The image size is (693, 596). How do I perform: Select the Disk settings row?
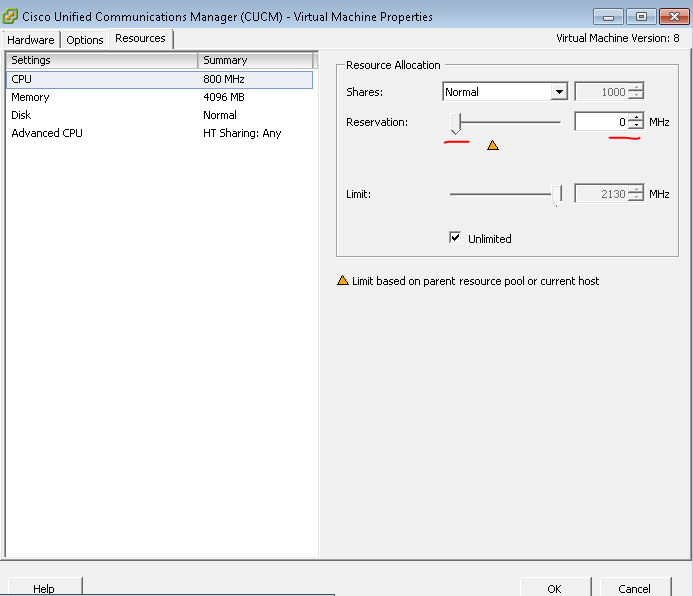click(160, 115)
